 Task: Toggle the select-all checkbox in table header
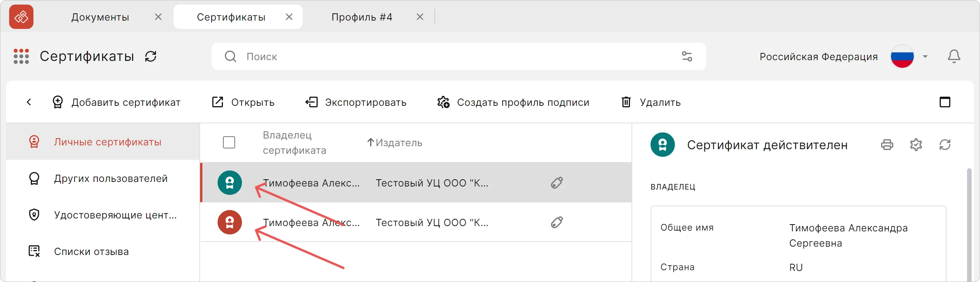229,142
